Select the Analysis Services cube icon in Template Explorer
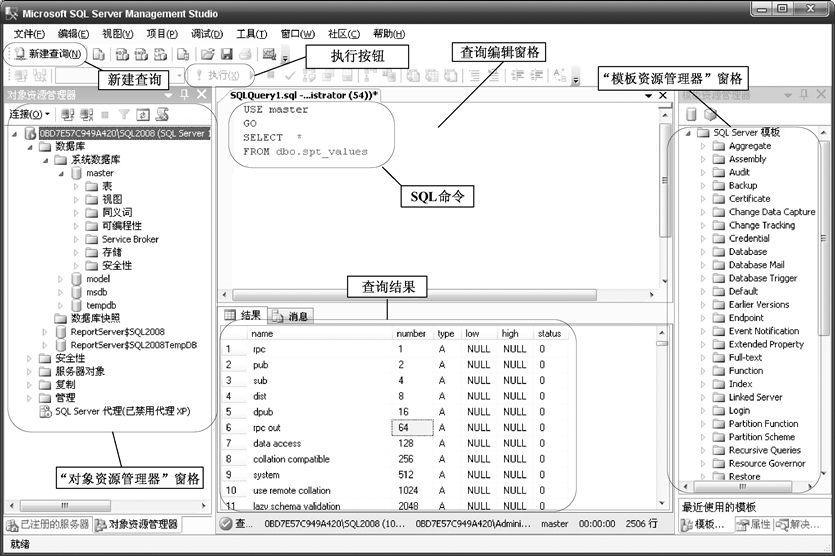This screenshot has width=835, height=556. (710, 115)
